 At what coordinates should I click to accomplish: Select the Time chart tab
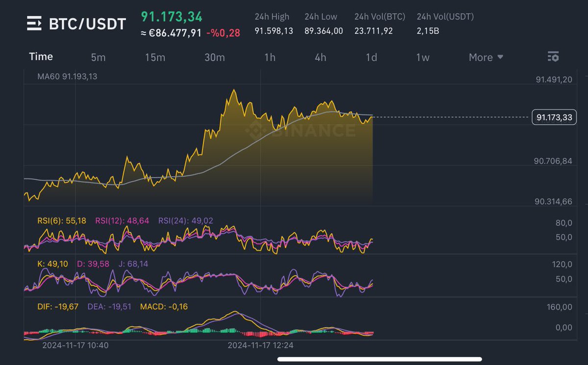tap(41, 57)
